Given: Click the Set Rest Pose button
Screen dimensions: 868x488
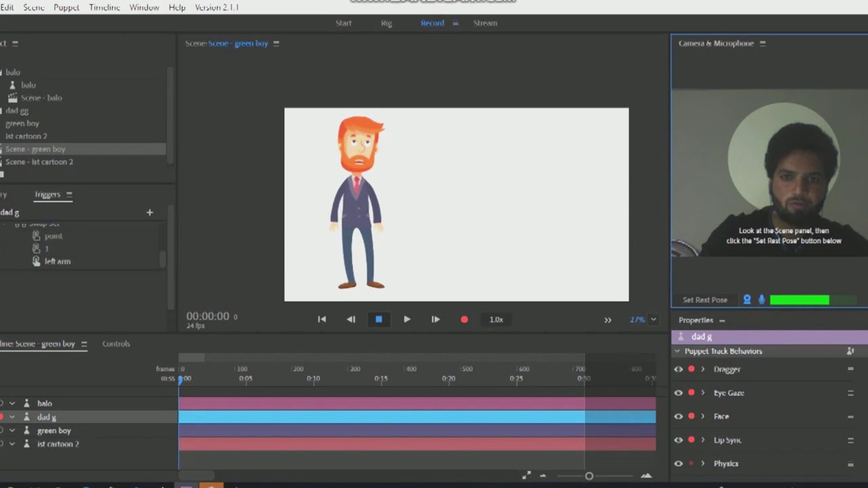Looking at the screenshot, I should [x=705, y=300].
